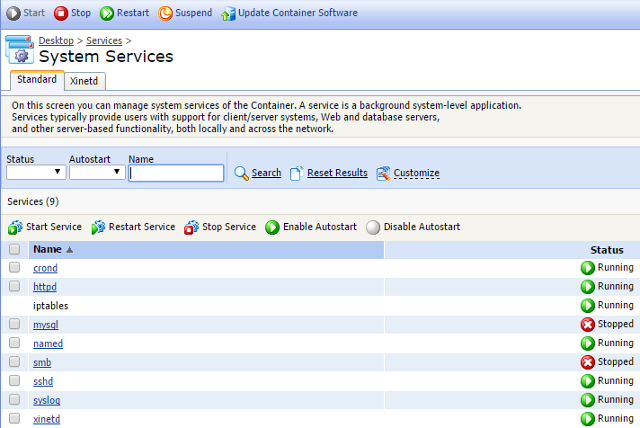Check the named service checkbox
The height and width of the screenshot is (428, 640).
[14, 343]
